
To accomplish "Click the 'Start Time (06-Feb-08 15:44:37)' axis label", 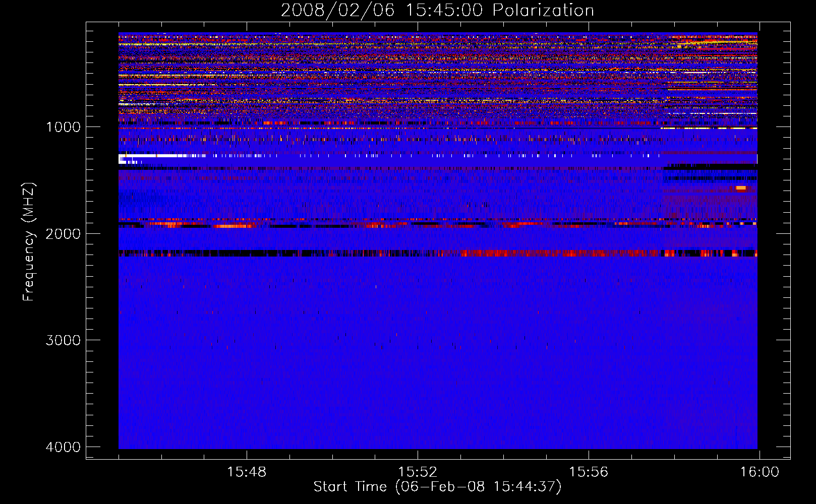I will point(437,487).
